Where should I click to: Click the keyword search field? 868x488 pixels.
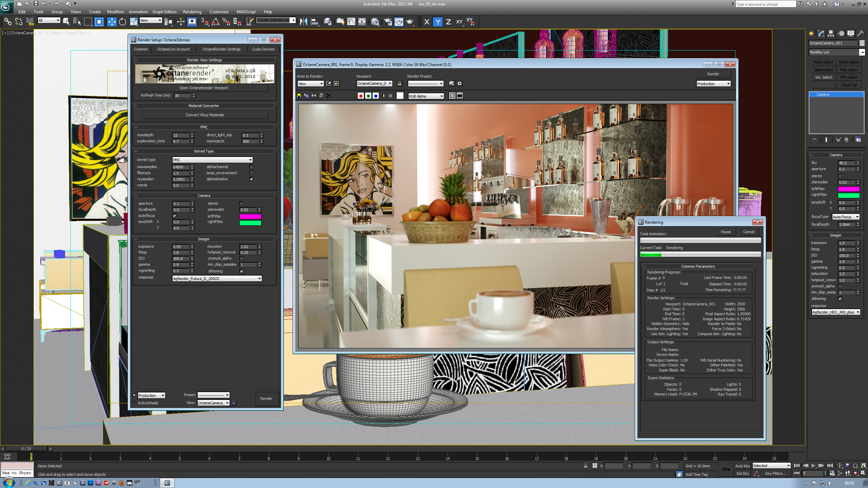click(765, 4)
